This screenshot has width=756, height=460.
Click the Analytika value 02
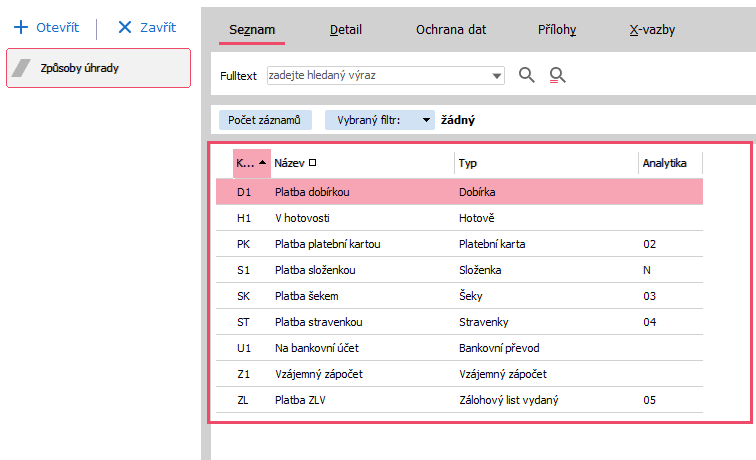(649, 244)
